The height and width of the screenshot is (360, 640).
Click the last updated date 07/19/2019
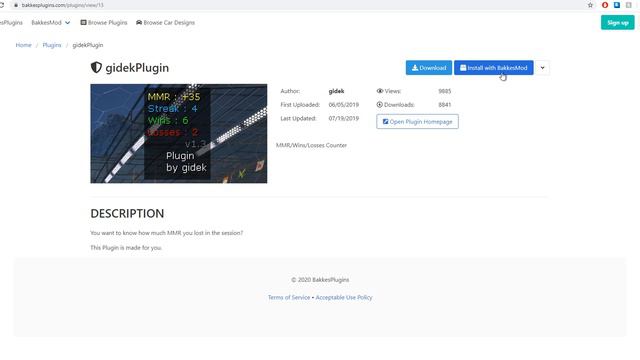[344, 118]
